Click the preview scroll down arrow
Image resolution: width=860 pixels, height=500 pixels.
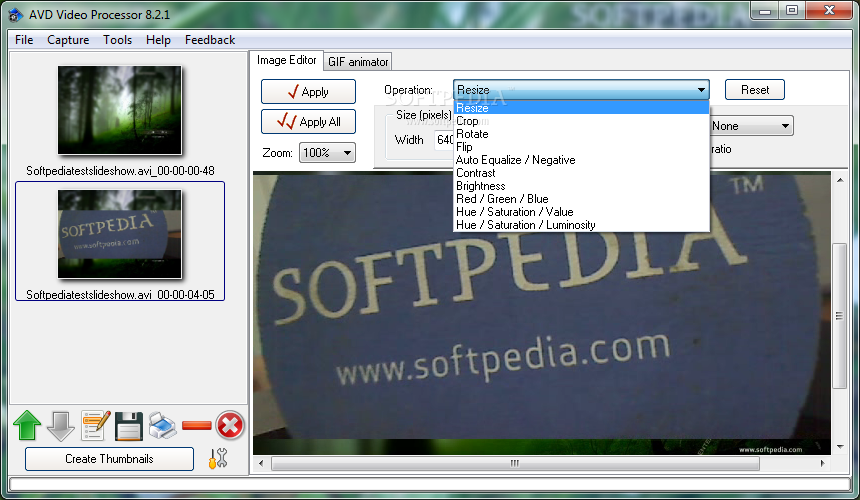(x=840, y=447)
